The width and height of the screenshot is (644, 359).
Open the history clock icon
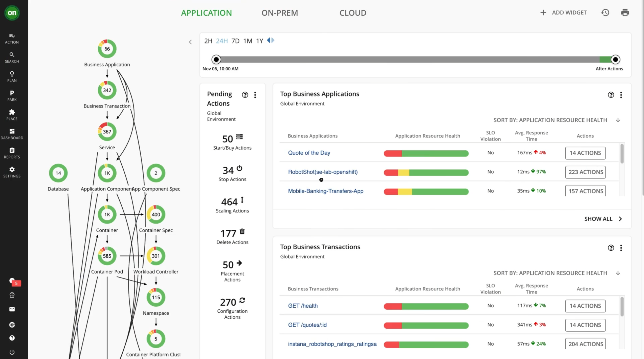coord(605,12)
